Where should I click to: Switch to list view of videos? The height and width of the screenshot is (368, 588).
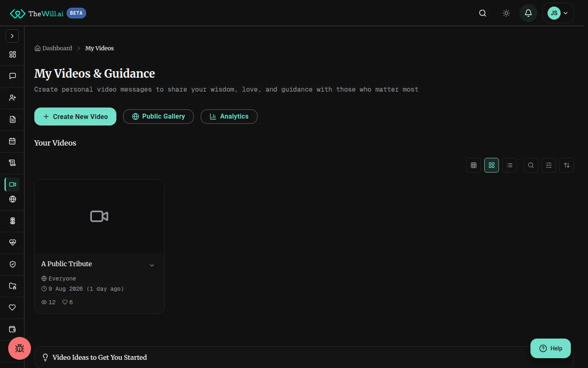click(x=510, y=165)
